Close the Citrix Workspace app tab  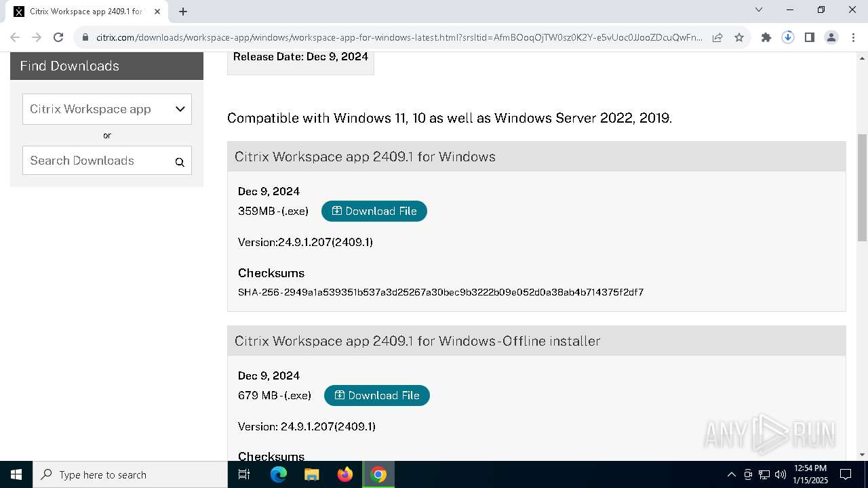coord(157,12)
